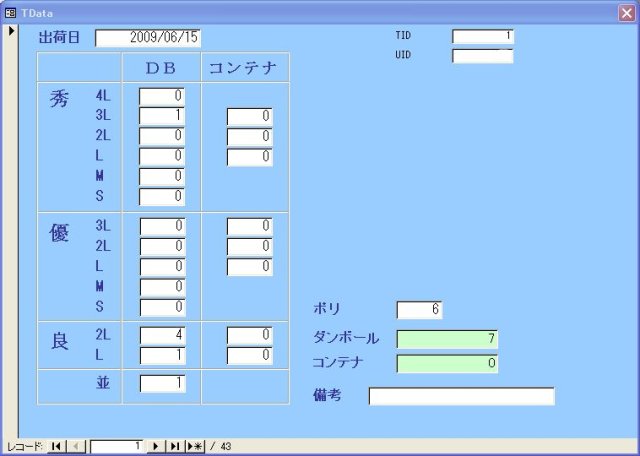Click the UID label
640x456 pixels.
tap(403, 55)
